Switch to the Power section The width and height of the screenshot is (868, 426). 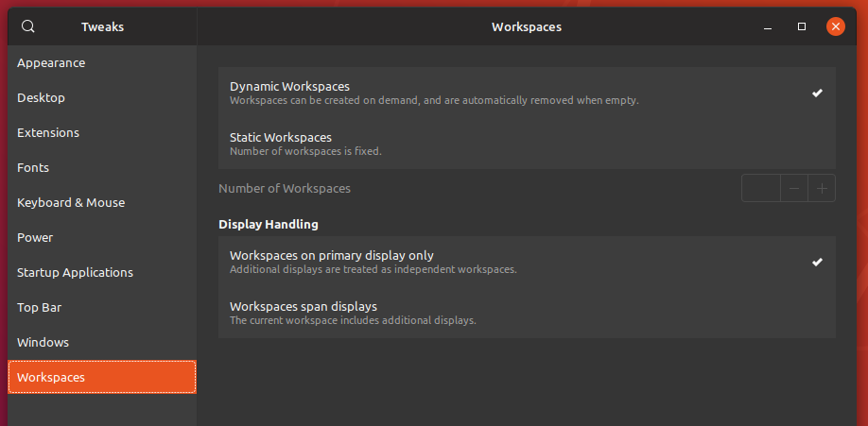coord(102,237)
